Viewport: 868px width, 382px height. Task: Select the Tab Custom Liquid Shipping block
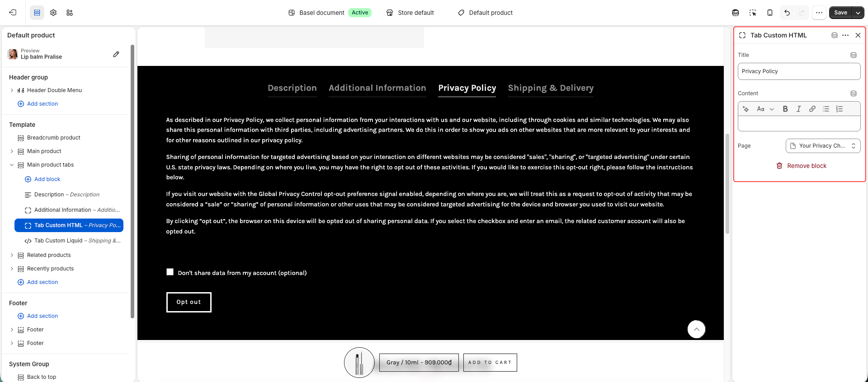tap(69, 241)
